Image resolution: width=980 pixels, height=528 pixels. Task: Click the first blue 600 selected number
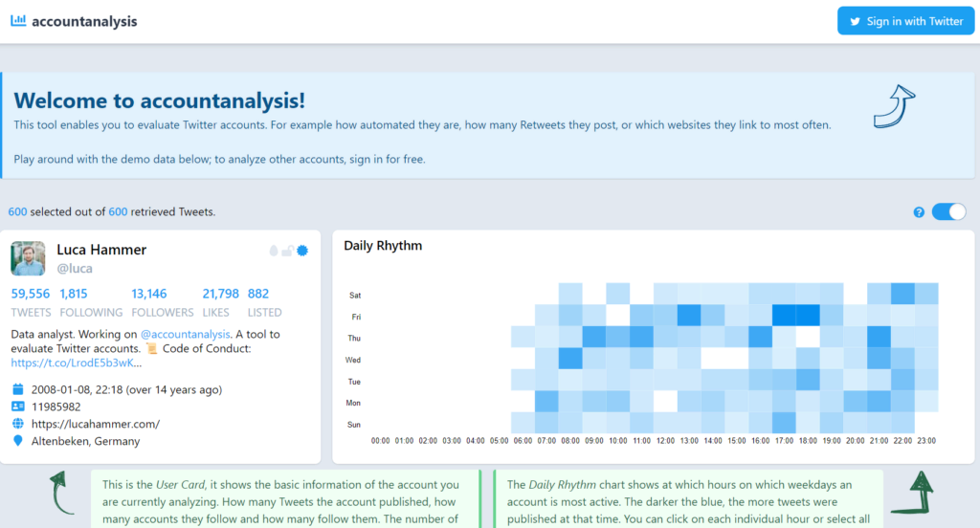[x=17, y=211]
